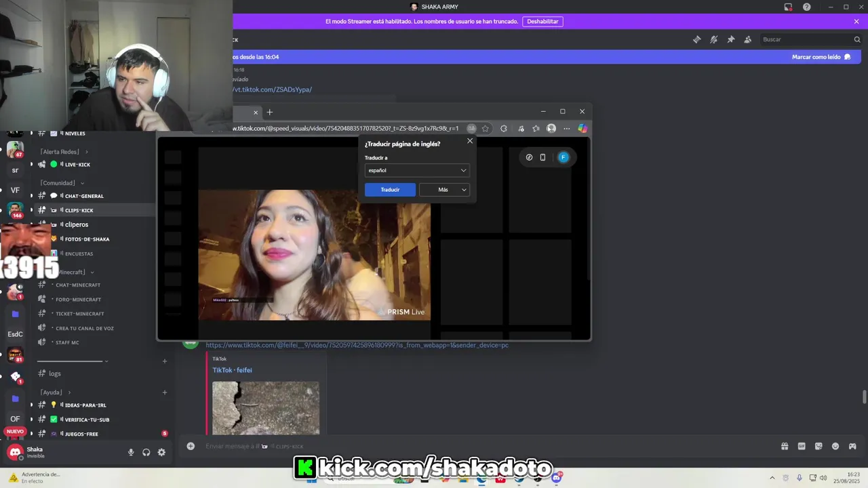
Task: Mute microphone in Discord user panel
Action: point(131,452)
